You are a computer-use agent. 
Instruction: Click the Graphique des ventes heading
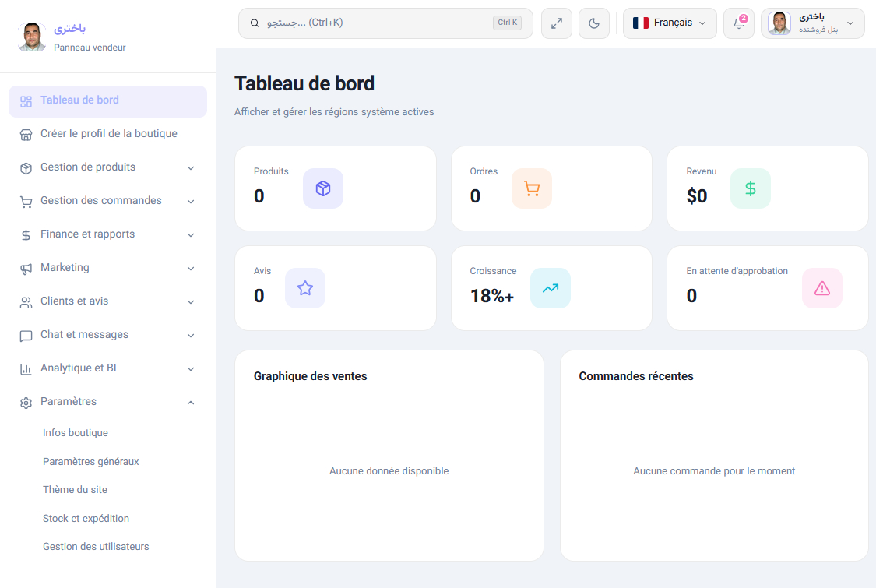click(310, 376)
